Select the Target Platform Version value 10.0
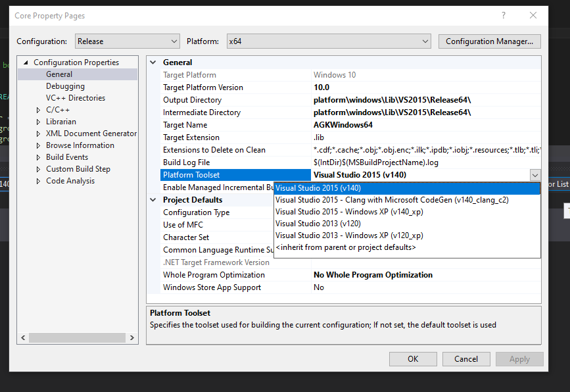Screen dimensions: 570x392 [x=321, y=87]
